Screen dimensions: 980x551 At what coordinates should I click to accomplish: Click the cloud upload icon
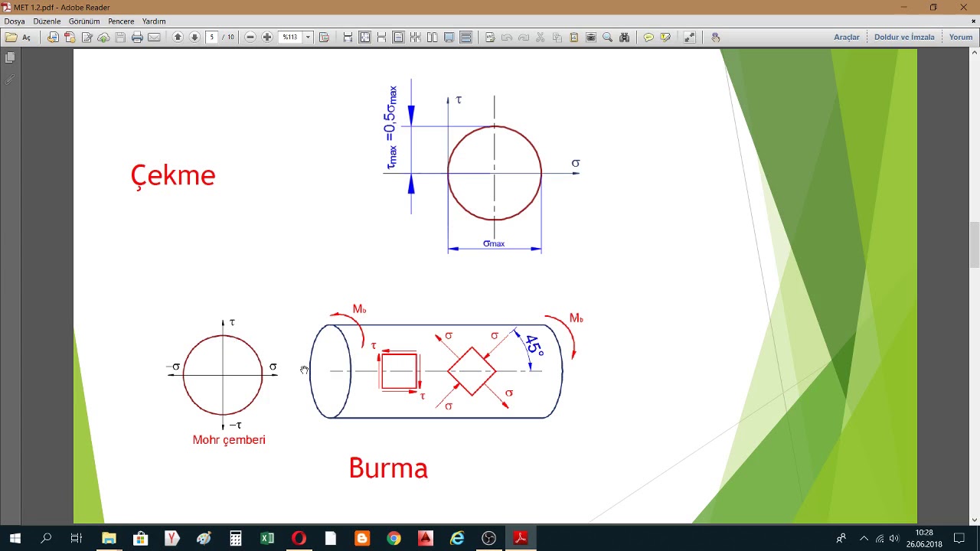(x=103, y=37)
